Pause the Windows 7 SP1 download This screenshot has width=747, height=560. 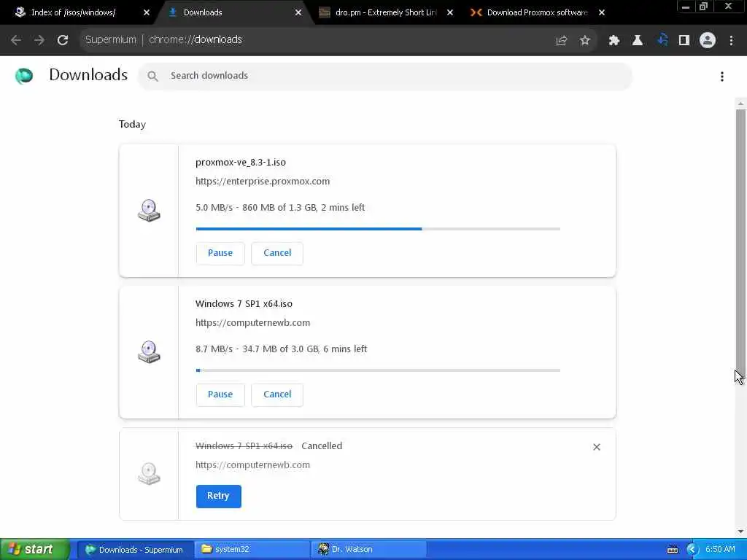point(220,394)
